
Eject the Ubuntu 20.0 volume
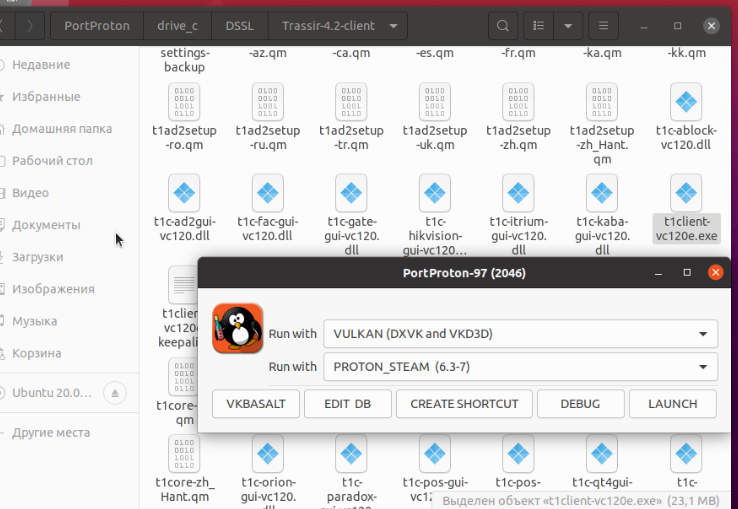pyautogui.click(x=115, y=393)
